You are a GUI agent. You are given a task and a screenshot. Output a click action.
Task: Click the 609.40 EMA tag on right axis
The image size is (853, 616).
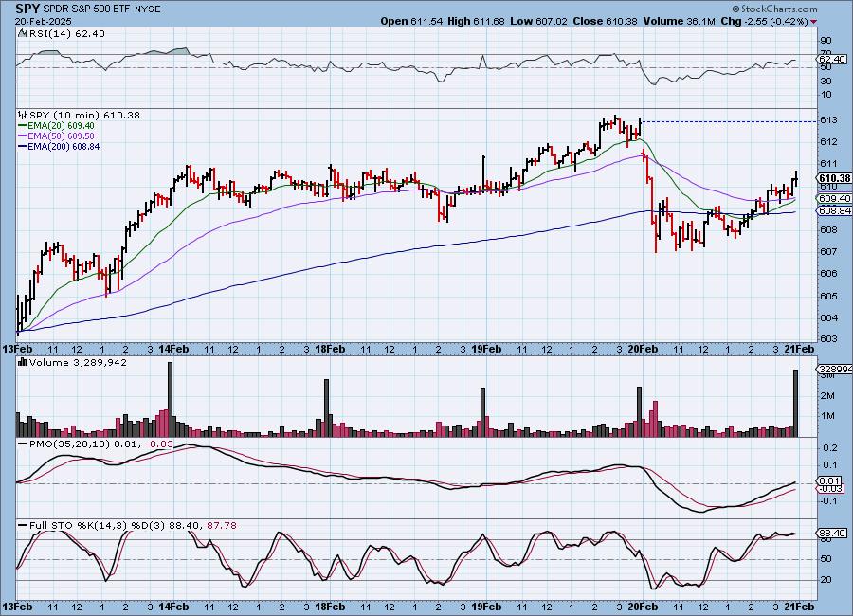[x=834, y=199]
